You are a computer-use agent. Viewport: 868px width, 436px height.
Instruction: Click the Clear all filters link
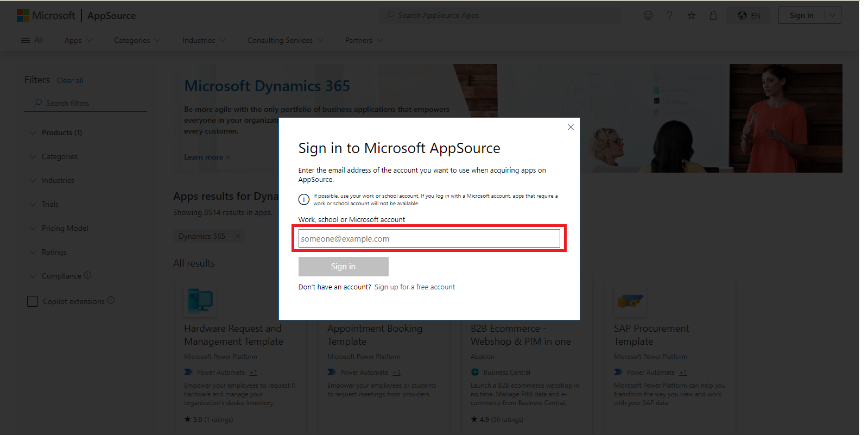[70, 80]
